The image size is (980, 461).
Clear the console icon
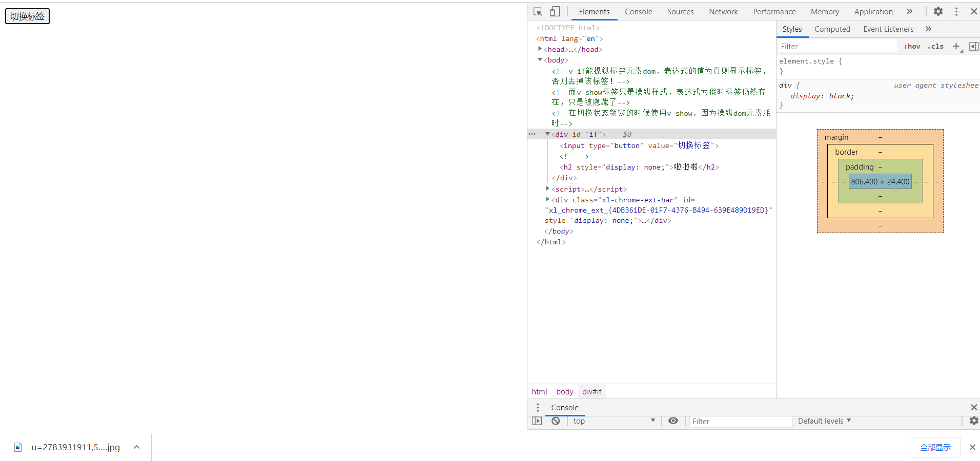(x=556, y=421)
